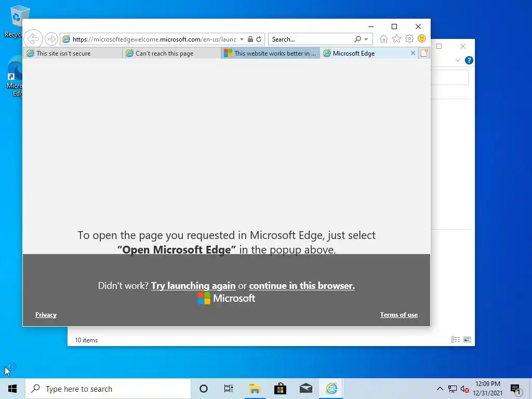Screen dimensions: 532x399
Task: Show hidden tray icons chevron
Action: 440,389
